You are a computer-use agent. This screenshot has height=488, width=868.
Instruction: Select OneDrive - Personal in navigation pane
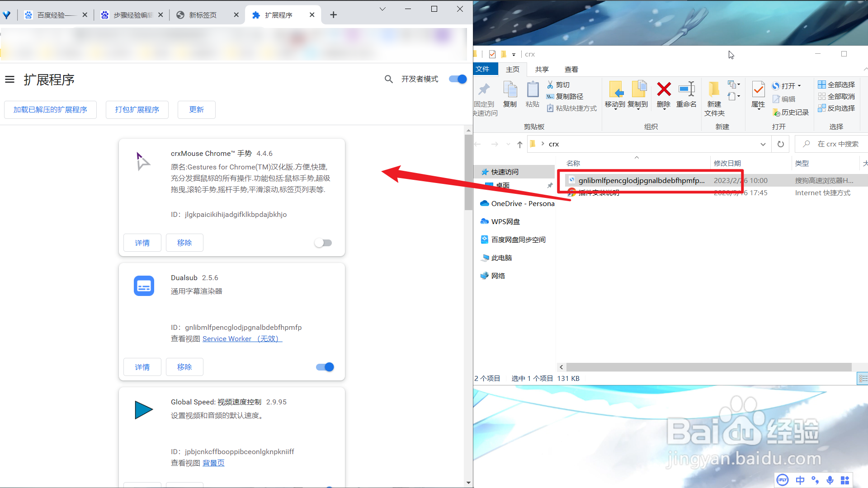517,204
